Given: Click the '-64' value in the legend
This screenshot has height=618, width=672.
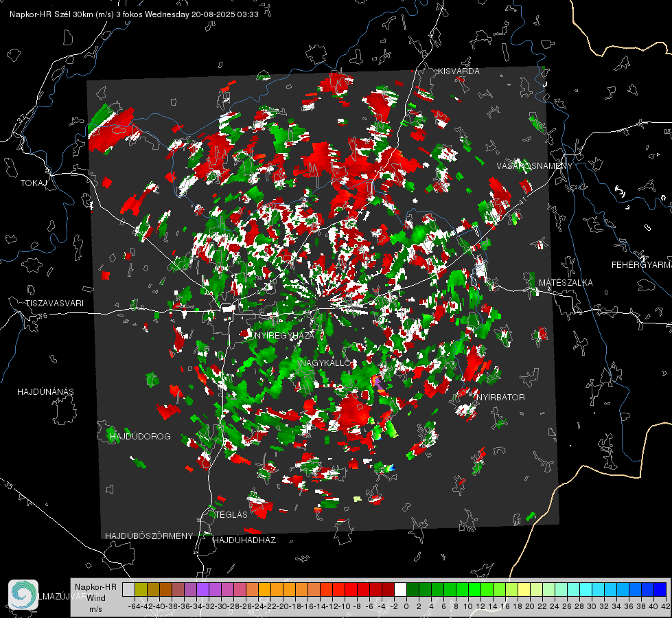Looking at the screenshot, I should [135, 606].
